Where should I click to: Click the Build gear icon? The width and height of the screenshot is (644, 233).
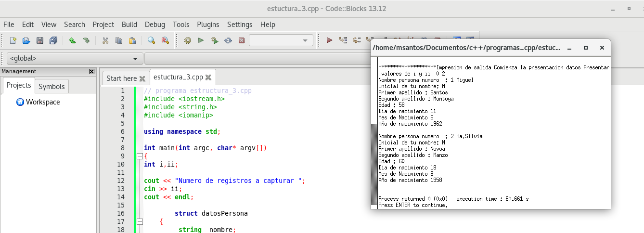[188, 40]
